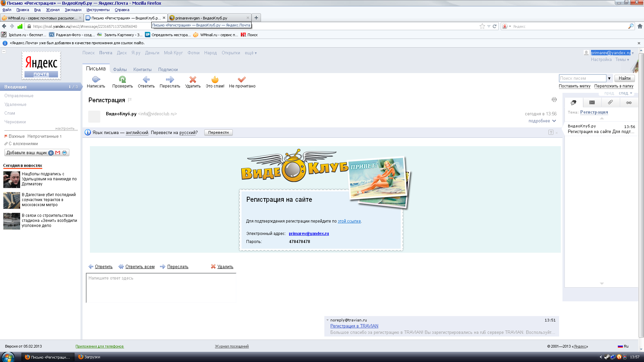Open the search engine selector dropdown

click(x=510, y=26)
